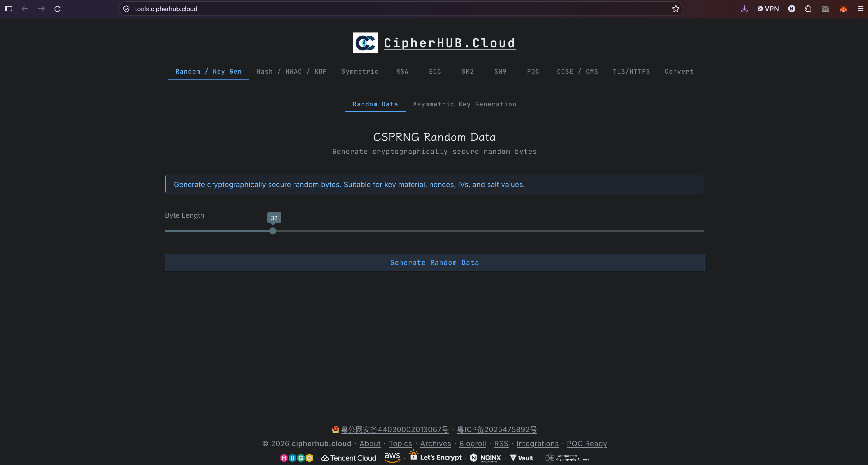
Task: Go back with the browser back arrow
Action: [25, 9]
